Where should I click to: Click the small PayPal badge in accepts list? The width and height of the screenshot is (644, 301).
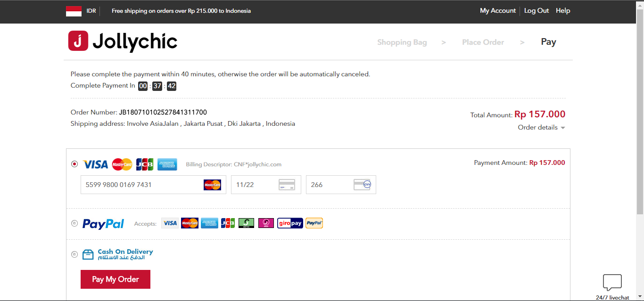click(314, 223)
